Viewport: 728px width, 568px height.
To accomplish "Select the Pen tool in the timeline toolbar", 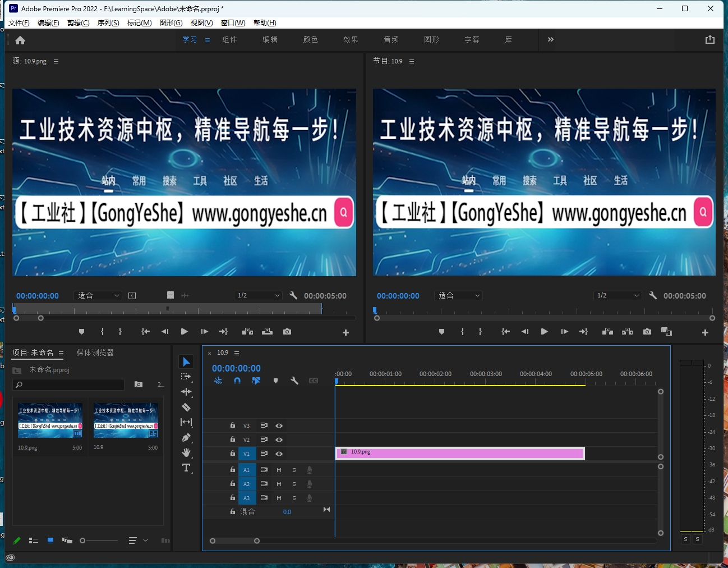I will click(186, 437).
